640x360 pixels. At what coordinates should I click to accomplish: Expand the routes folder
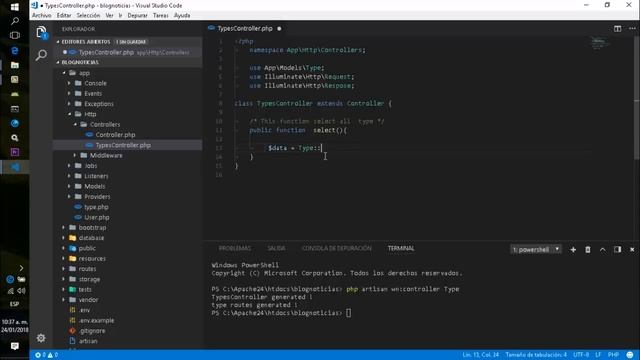pos(87,269)
